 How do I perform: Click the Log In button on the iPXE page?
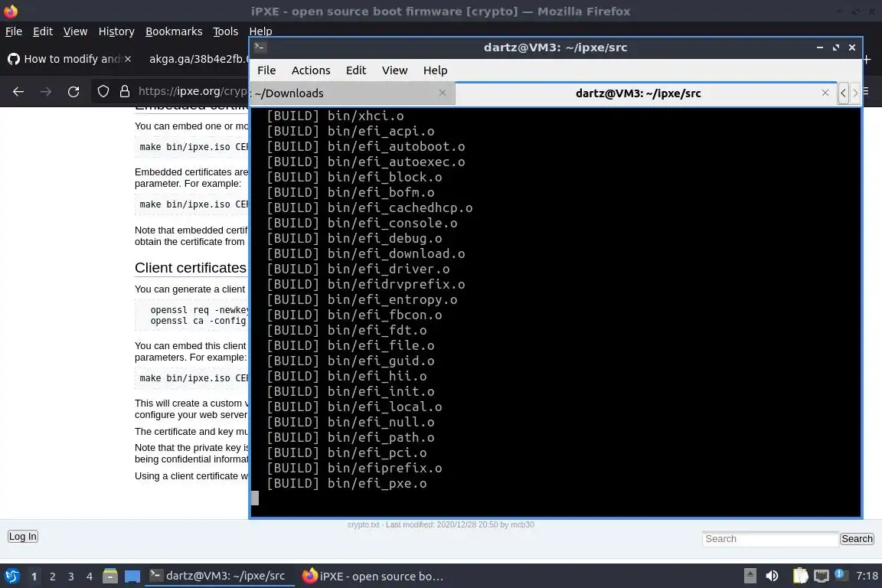pos(22,536)
